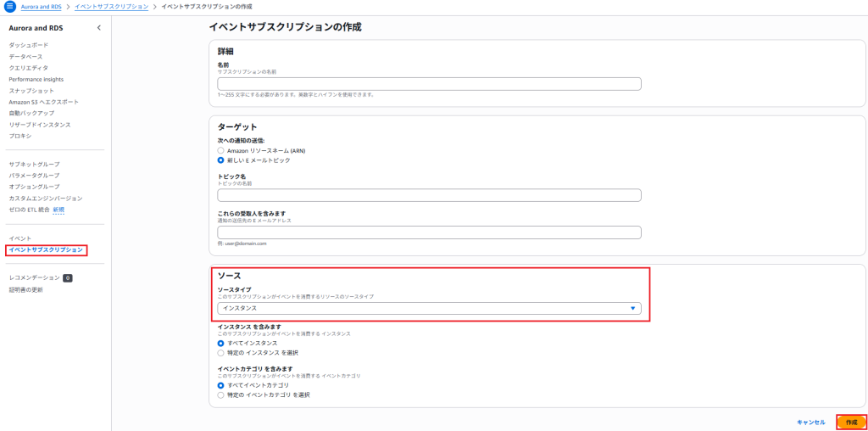Image resolution: width=868 pixels, height=431 pixels.
Task: Click the 新規 link beside ゼロの ETL 統合
Action: coord(58,210)
